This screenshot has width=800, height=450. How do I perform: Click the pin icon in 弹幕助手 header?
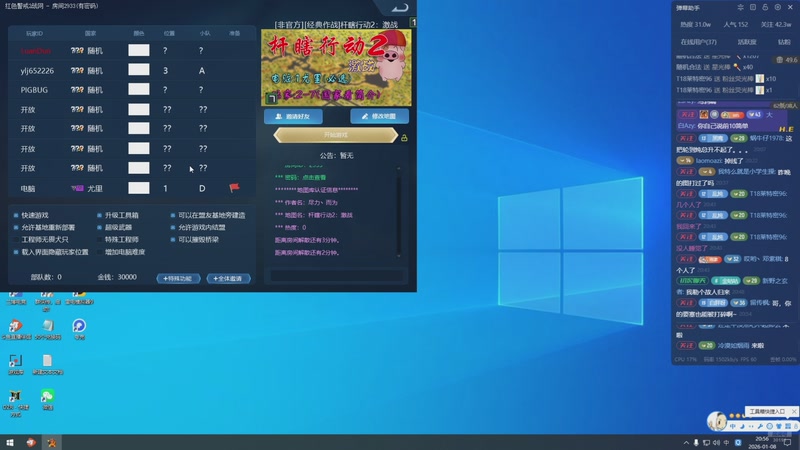[x=740, y=8]
